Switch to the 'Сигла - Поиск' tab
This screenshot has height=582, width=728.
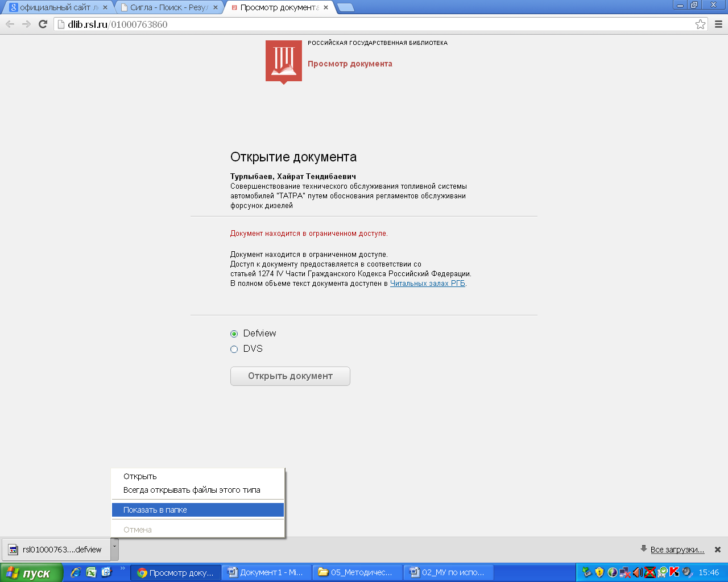[x=169, y=7]
